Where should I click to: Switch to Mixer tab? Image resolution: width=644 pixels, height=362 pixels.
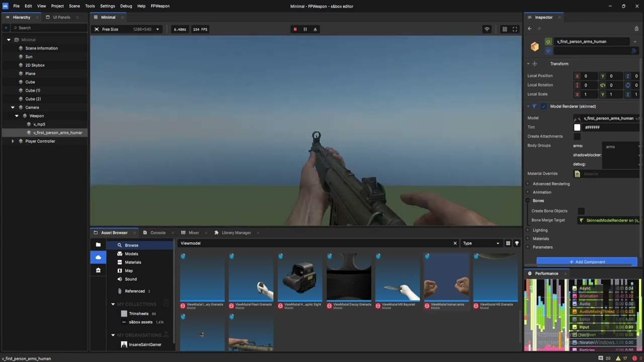[194, 233]
